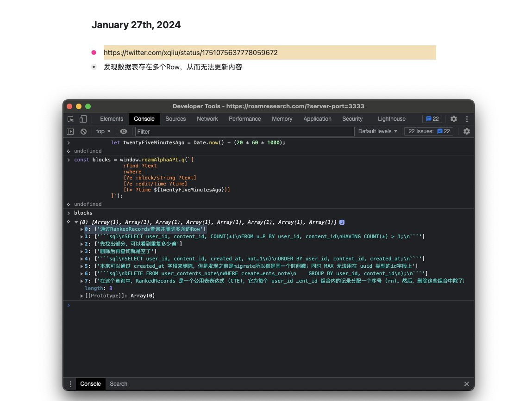
Task: Open the Sources tab
Action: point(176,119)
